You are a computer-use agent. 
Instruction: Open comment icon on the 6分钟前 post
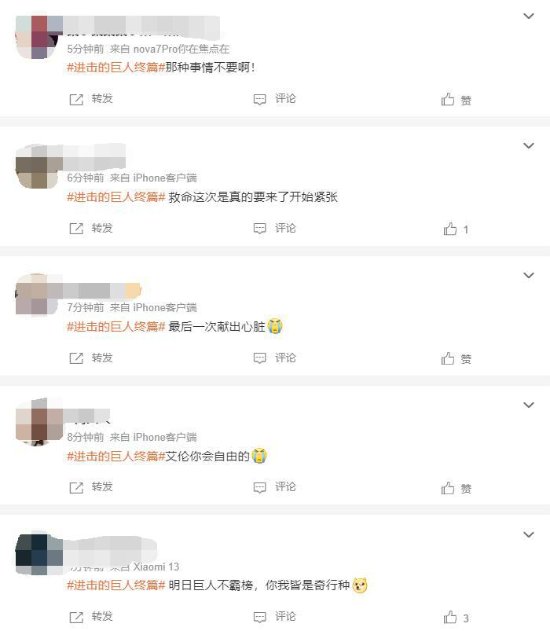pos(260,229)
